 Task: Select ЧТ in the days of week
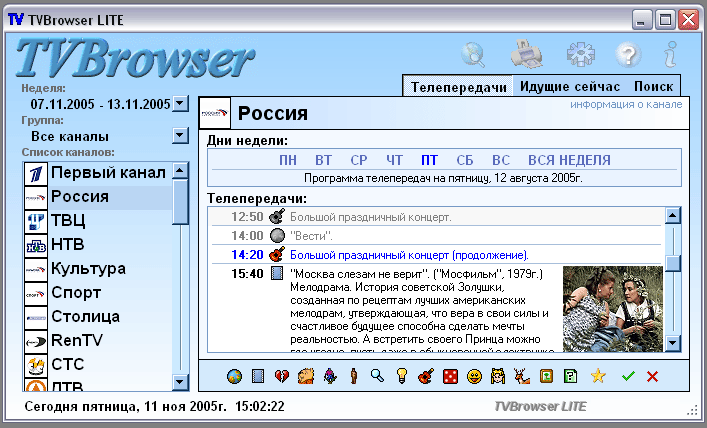coord(394,160)
